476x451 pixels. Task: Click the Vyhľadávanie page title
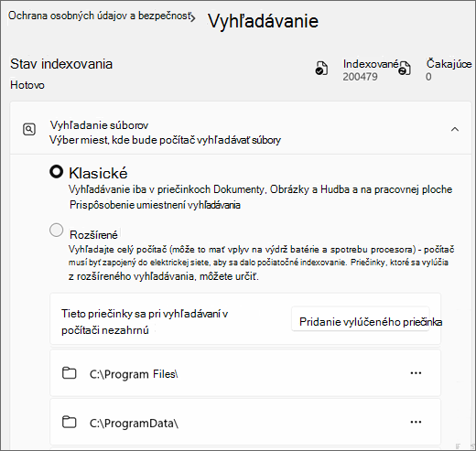click(x=264, y=21)
